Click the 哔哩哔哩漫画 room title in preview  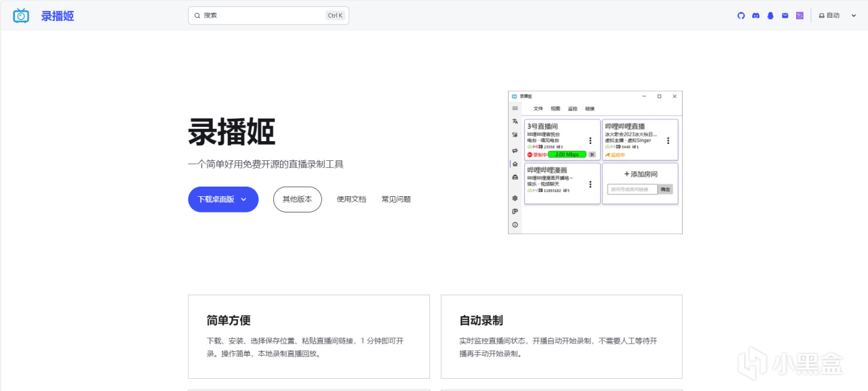[x=547, y=170]
